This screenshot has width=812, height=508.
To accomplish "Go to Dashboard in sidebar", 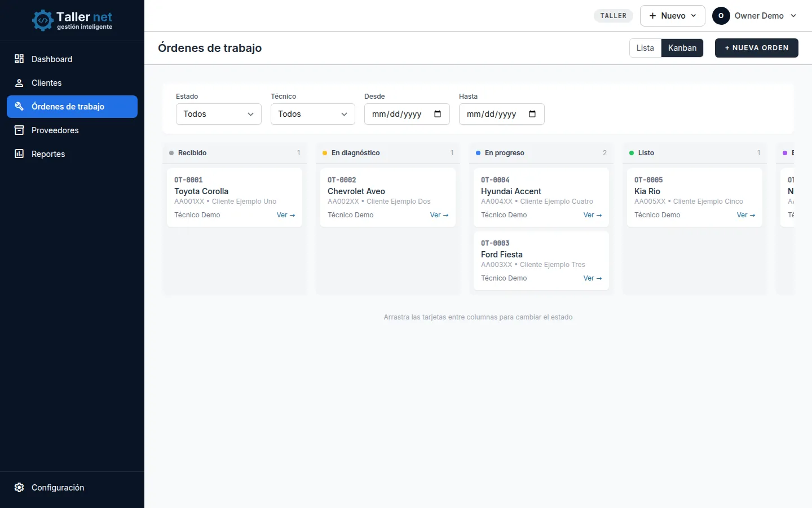I will point(72,59).
